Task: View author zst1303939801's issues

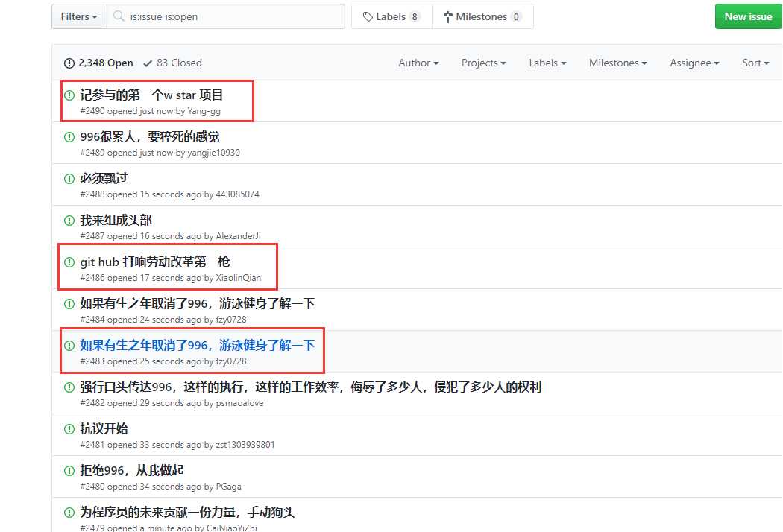Action: [x=245, y=445]
